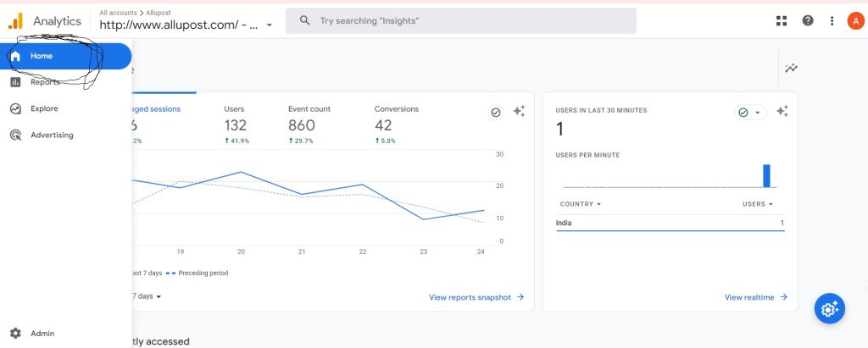Click the insights sparkline icon at top right

791,68
